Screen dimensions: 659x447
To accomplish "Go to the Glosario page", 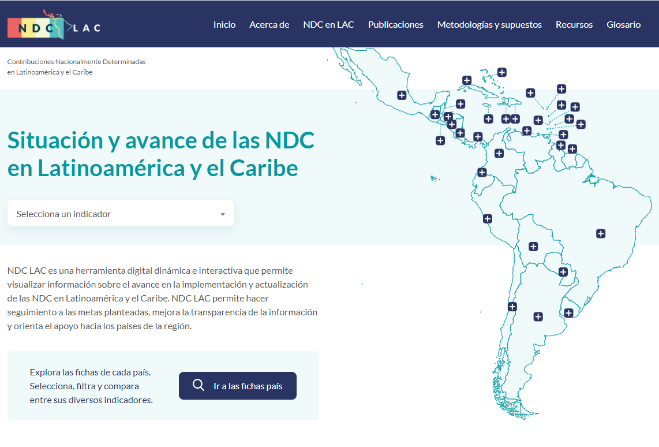I will 623,25.
